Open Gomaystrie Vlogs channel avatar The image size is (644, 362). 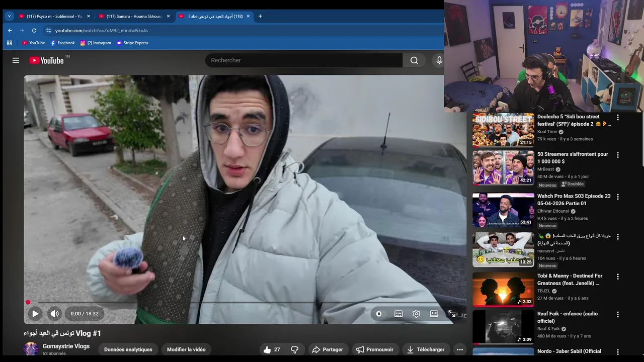(31, 349)
